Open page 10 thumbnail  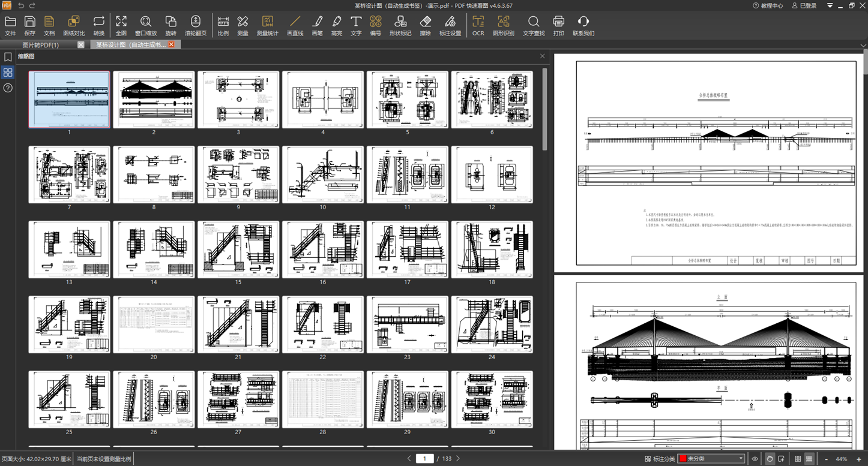(x=323, y=175)
